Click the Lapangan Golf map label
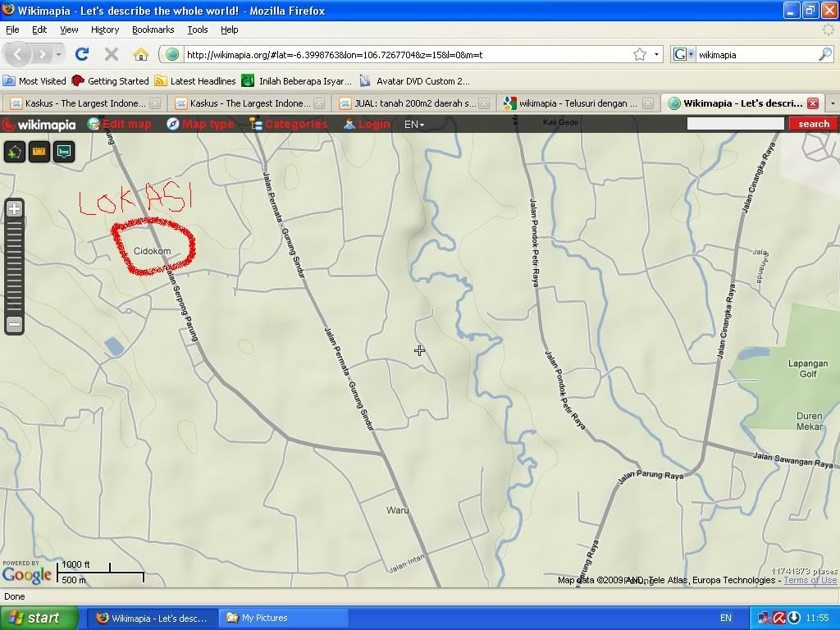This screenshot has height=630, width=840. point(808,368)
